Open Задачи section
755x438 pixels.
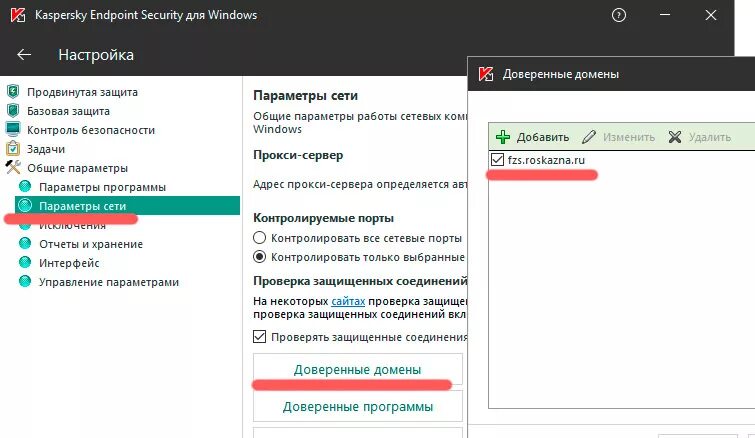coord(46,149)
